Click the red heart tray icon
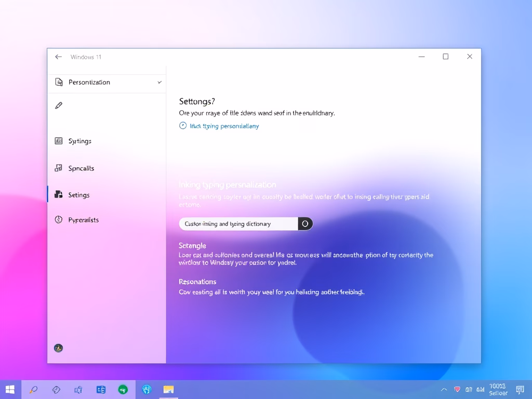 click(x=457, y=390)
